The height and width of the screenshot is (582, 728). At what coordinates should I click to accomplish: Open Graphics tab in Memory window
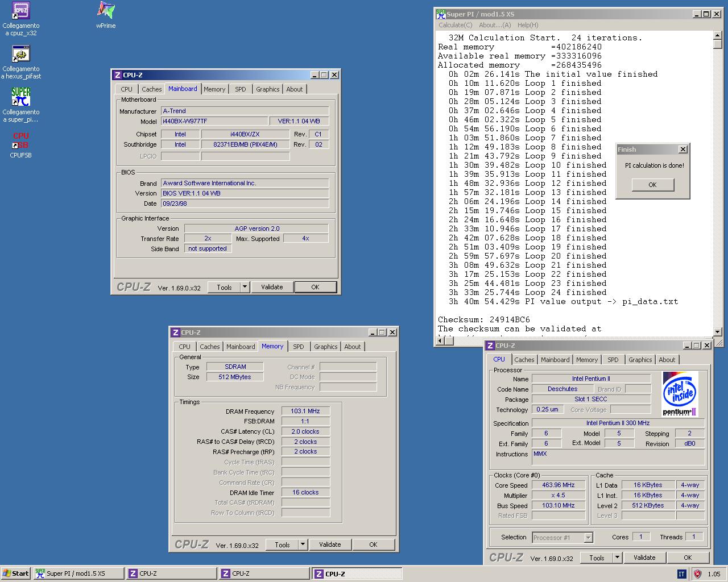pyautogui.click(x=326, y=347)
